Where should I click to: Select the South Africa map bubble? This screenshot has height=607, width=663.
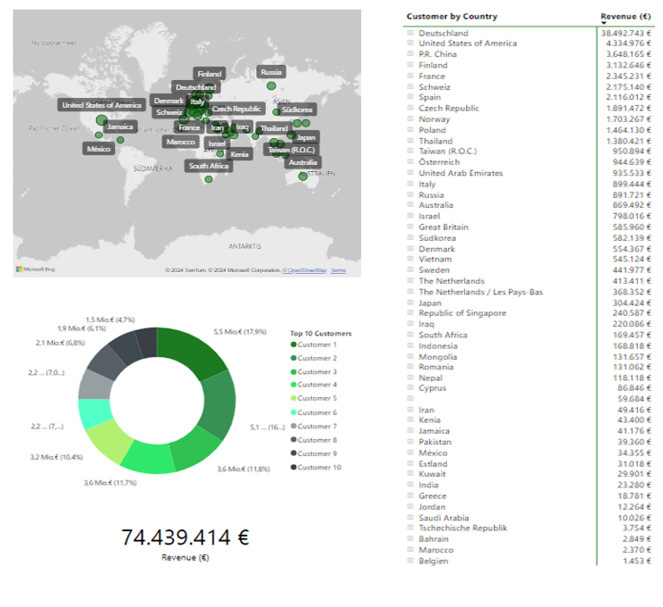[209, 180]
